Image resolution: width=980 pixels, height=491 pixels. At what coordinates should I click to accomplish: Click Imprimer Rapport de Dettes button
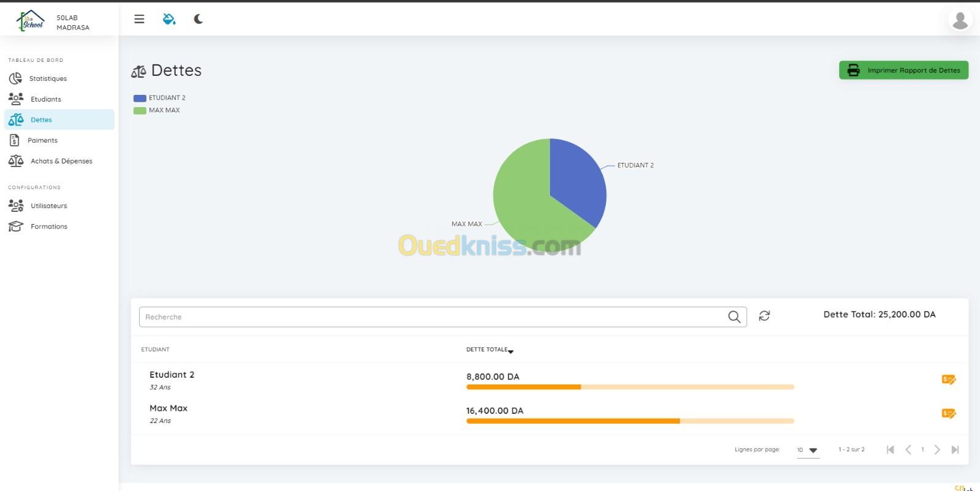click(x=903, y=70)
